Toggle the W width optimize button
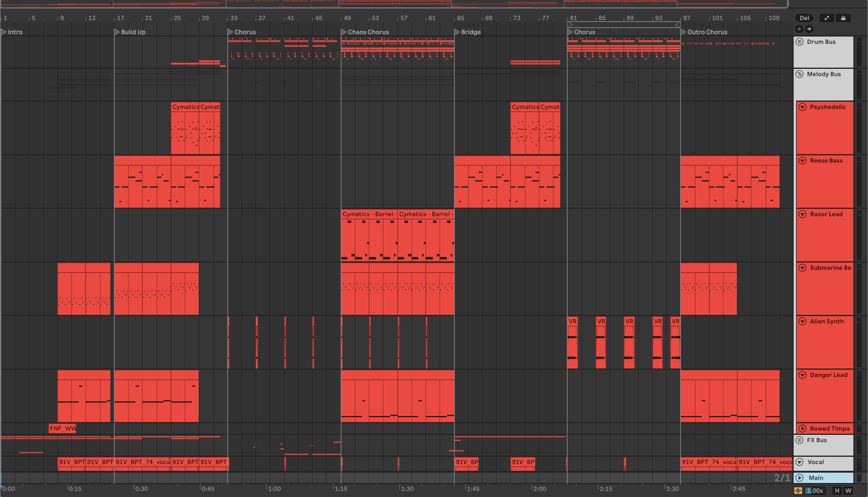The height and width of the screenshot is (497, 868). (x=848, y=491)
